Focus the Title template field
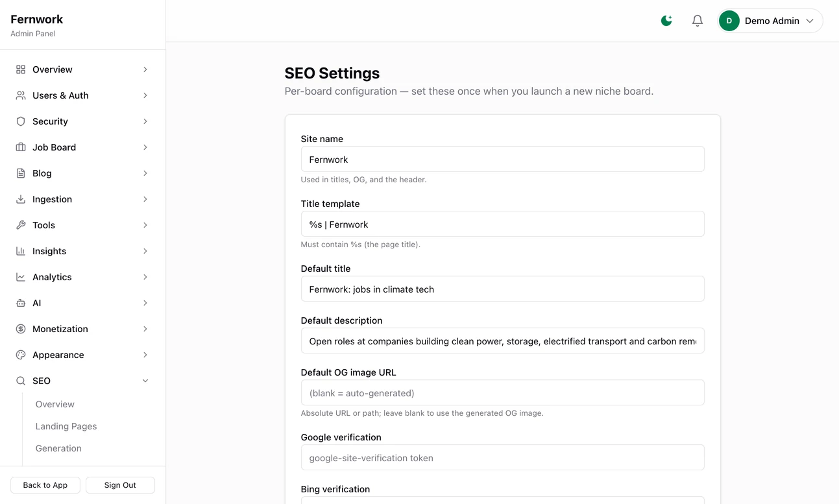Image resolution: width=839 pixels, height=504 pixels. pos(502,224)
